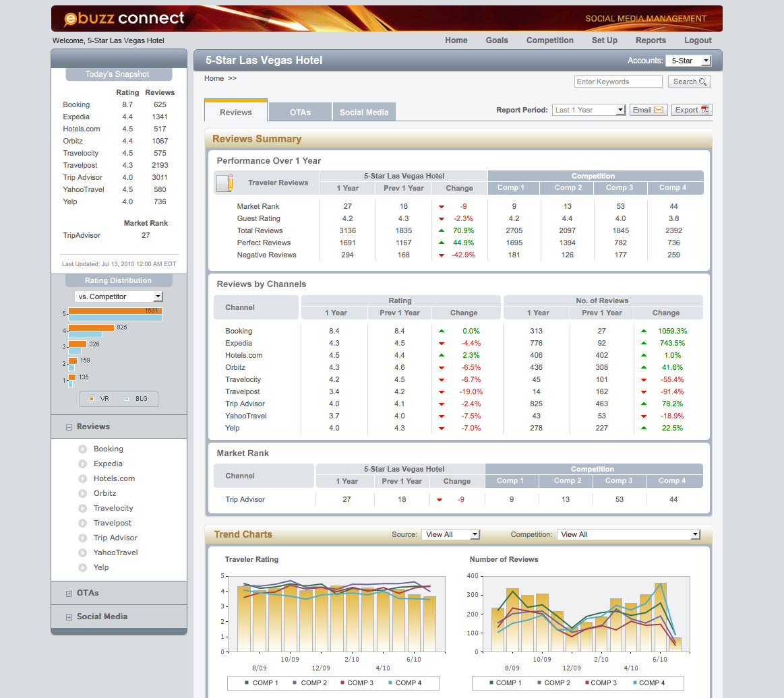The height and width of the screenshot is (698, 784).
Task: Click the ebuzz connect logo
Action: 125,18
